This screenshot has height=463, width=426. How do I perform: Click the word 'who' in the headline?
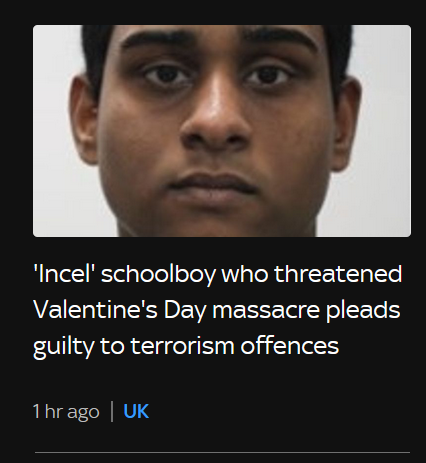tap(245, 274)
